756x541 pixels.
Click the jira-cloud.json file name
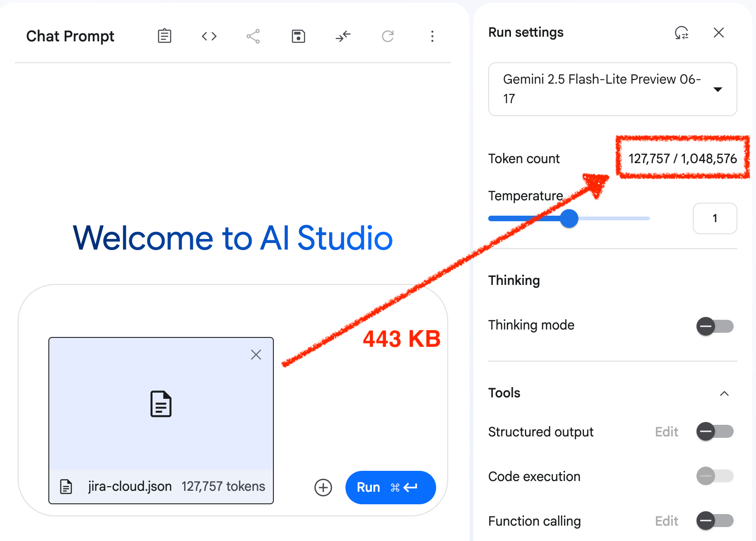[x=130, y=486]
